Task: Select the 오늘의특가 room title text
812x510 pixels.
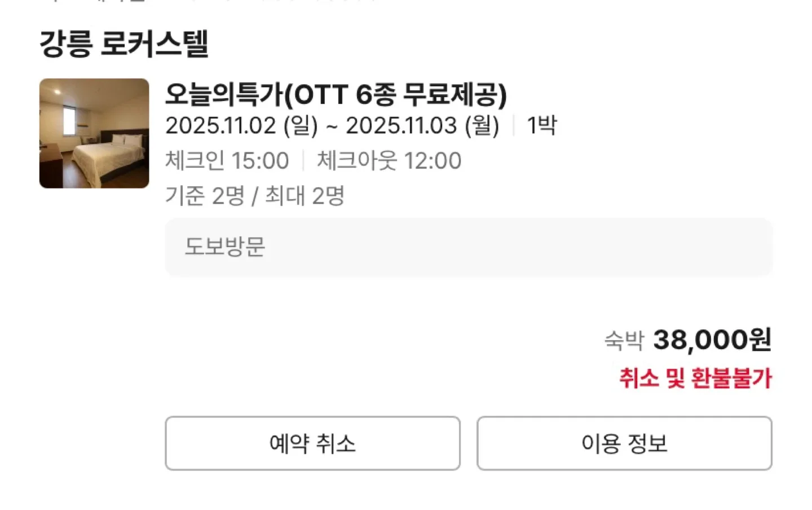Action: pyautogui.click(x=224, y=94)
